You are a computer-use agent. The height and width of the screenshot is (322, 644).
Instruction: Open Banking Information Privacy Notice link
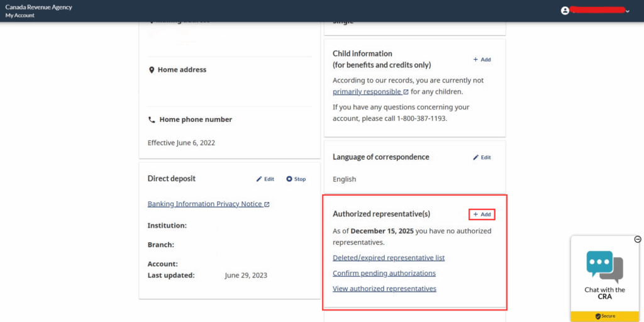pos(204,204)
